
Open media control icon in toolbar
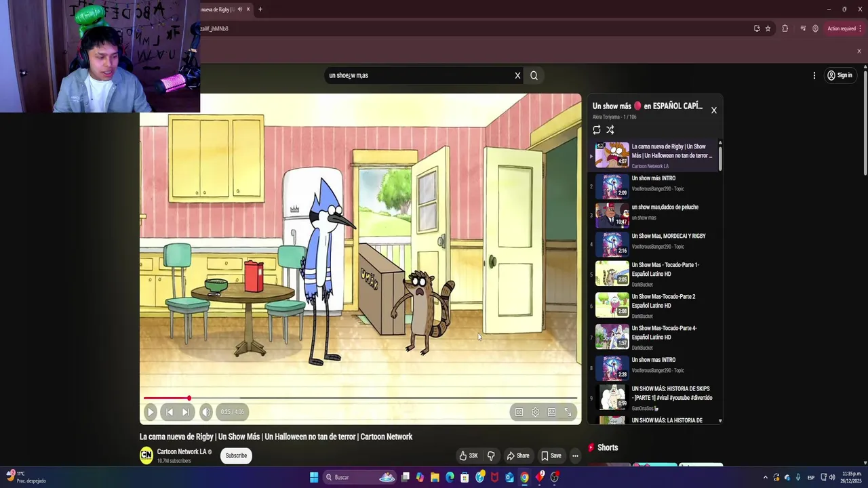(x=803, y=28)
